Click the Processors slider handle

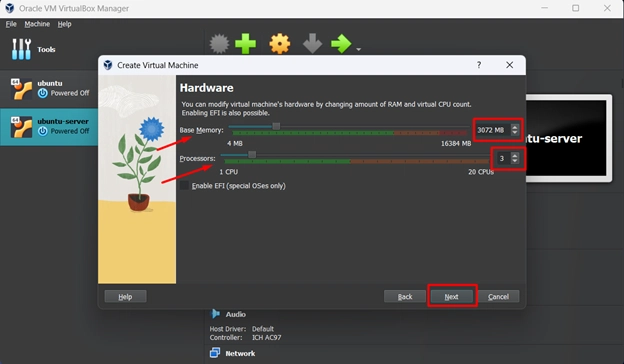tap(252, 154)
